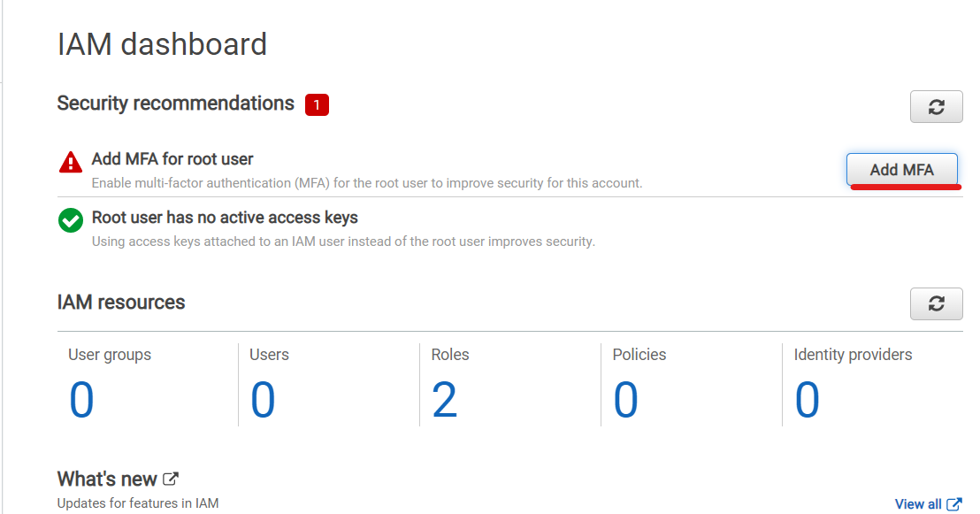Open the Identity providers count of 0
This screenshot has width=980, height=514.
tap(807, 400)
